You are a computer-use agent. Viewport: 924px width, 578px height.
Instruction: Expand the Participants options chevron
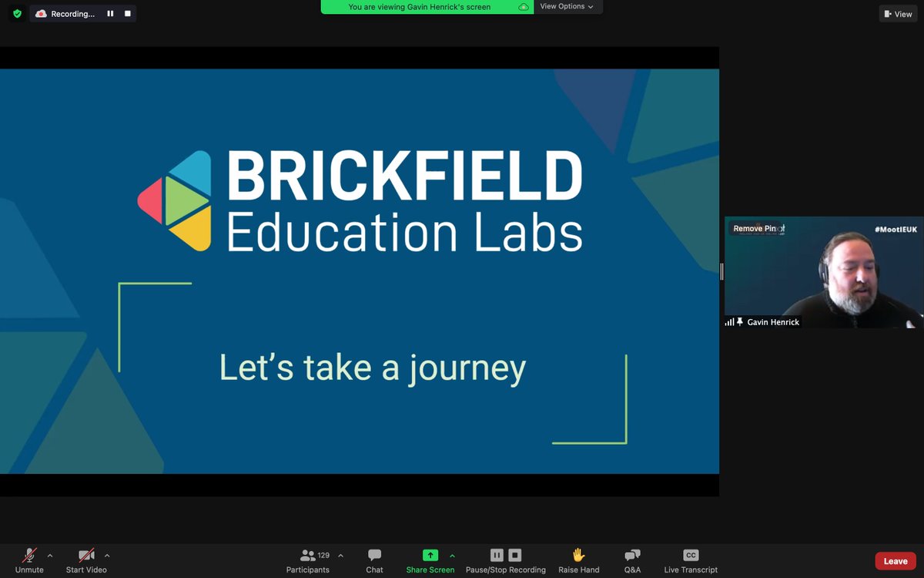[x=340, y=556]
